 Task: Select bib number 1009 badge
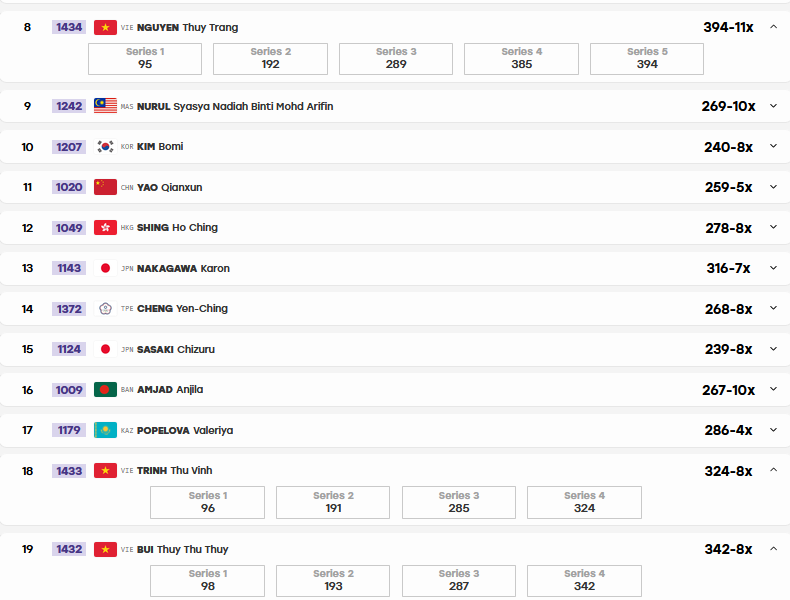point(69,389)
